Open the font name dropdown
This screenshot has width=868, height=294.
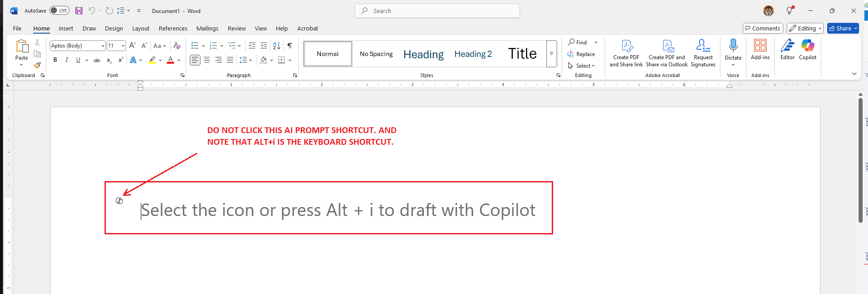103,46
